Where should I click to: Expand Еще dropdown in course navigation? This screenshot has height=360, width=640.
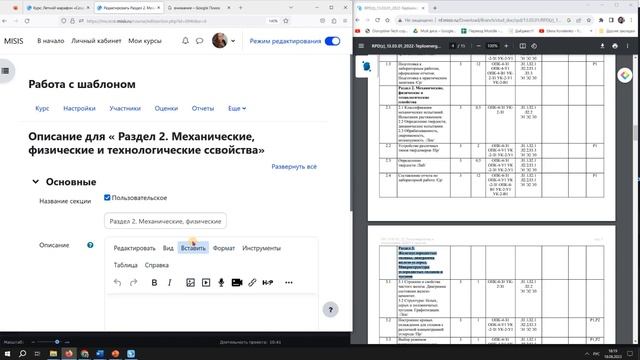237,109
